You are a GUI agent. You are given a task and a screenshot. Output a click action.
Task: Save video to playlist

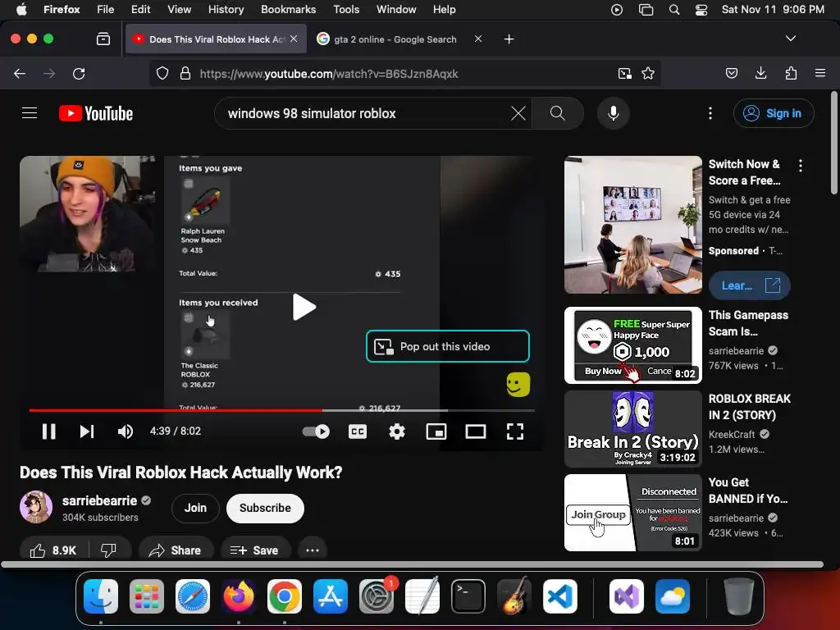click(x=254, y=550)
